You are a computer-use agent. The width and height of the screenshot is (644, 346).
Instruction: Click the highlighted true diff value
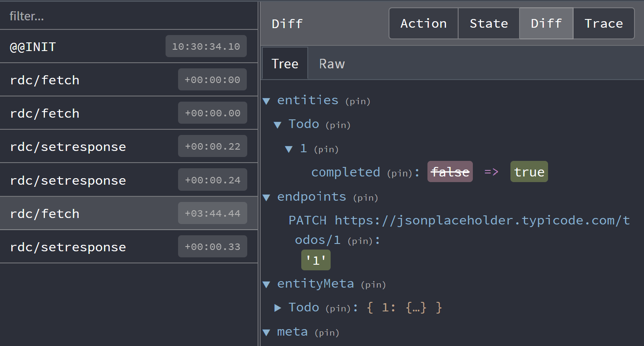[529, 172]
